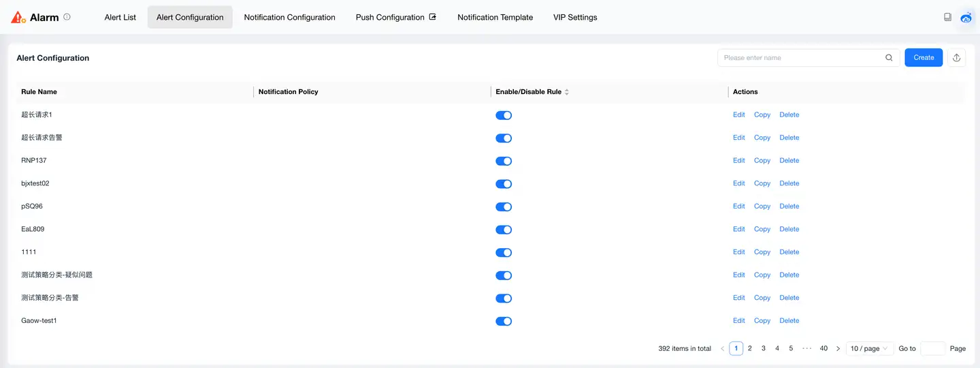Select the Alert Configuration tab
This screenshot has height=368, width=980.
(x=190, y=18)
